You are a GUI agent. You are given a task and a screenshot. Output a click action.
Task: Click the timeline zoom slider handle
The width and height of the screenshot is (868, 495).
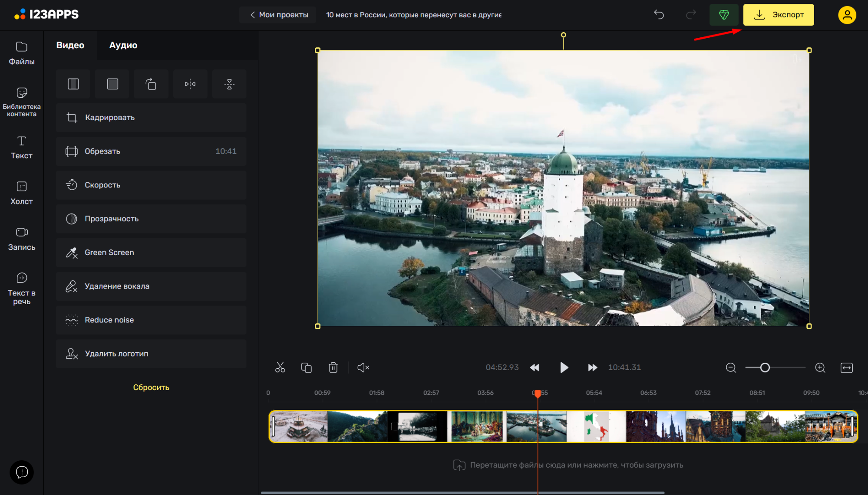click(x=765, y=367)
